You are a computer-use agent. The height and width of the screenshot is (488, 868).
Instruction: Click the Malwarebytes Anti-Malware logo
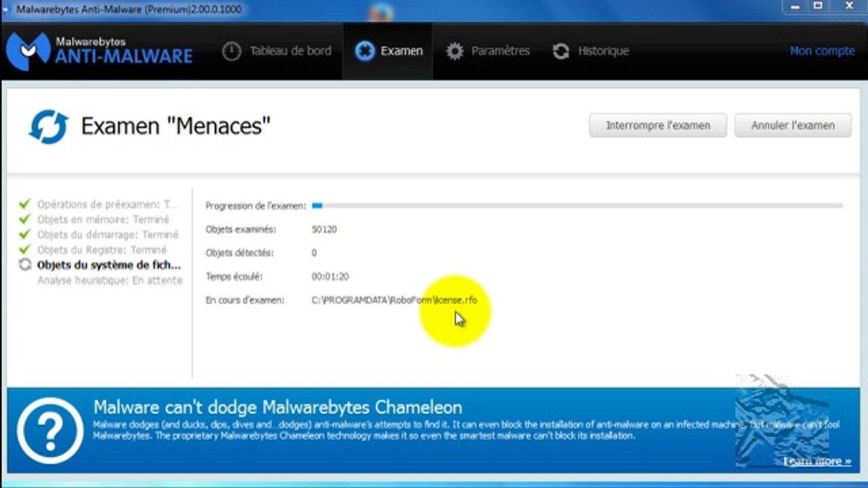99,52
